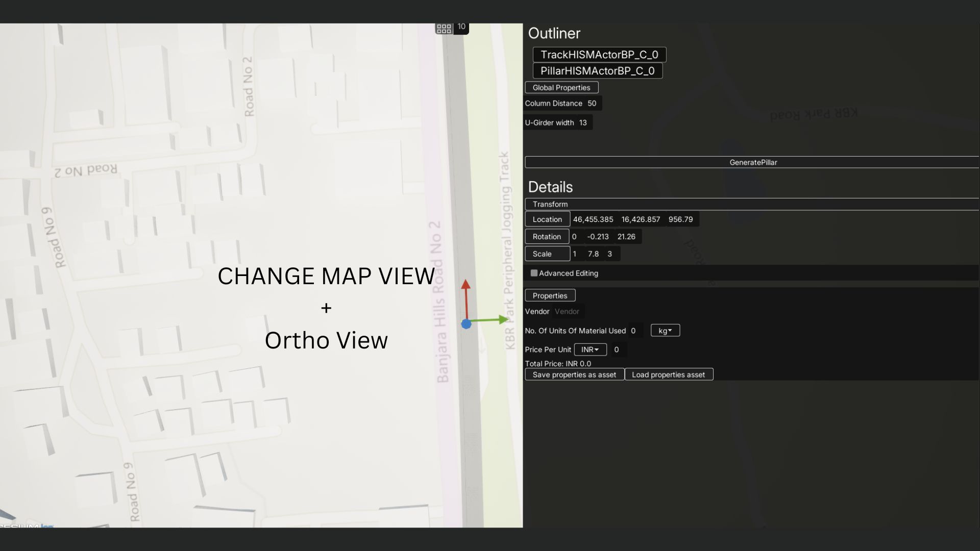Click Rotation first value 0
Image resolution: width=980 pixels, height=551 pixels.
(575, 237)
